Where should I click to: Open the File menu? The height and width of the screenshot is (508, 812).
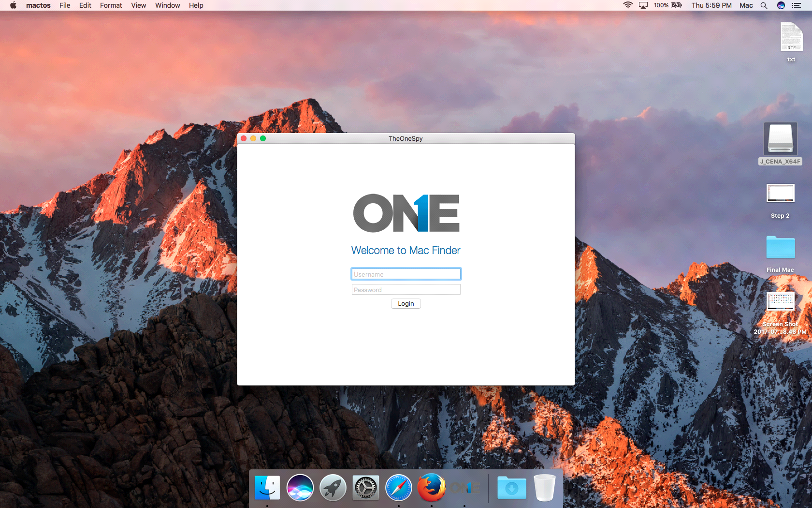point(65,5)
